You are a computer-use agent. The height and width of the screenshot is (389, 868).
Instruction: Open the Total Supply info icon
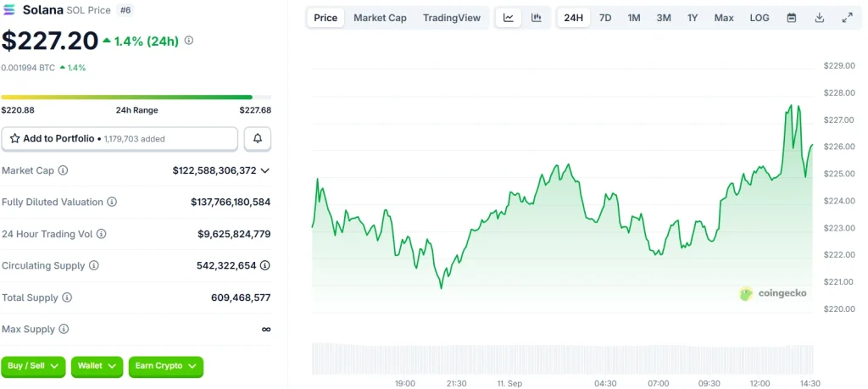(67, 297)
